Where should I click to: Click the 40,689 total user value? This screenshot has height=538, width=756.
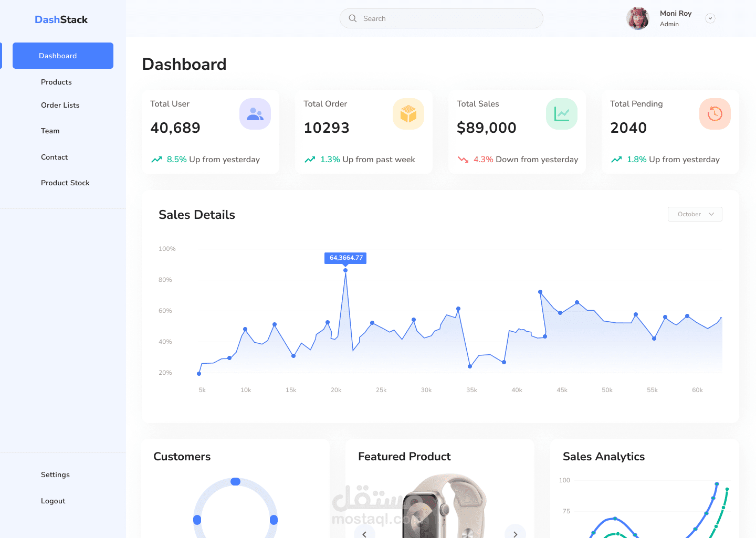pyautogui.click(x=175, y=128)
